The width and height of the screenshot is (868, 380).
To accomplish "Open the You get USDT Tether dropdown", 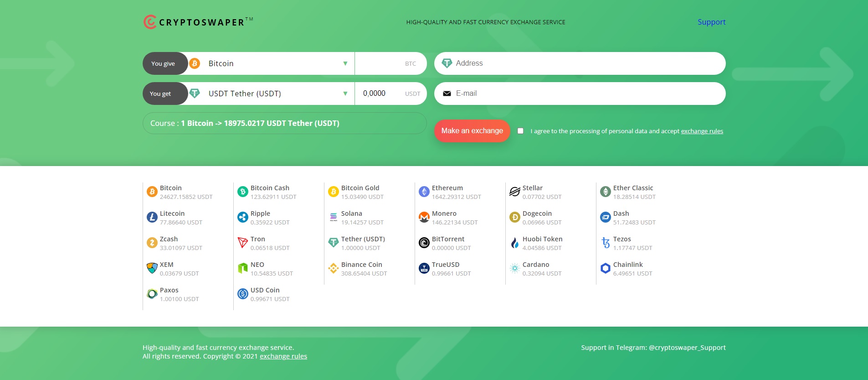I will coord(271,94).
